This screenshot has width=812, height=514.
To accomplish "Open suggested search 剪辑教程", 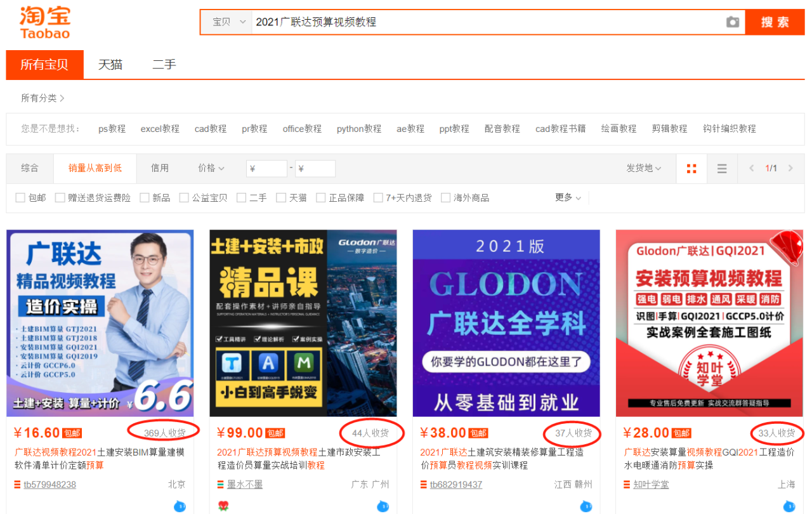I will point(669,129).
